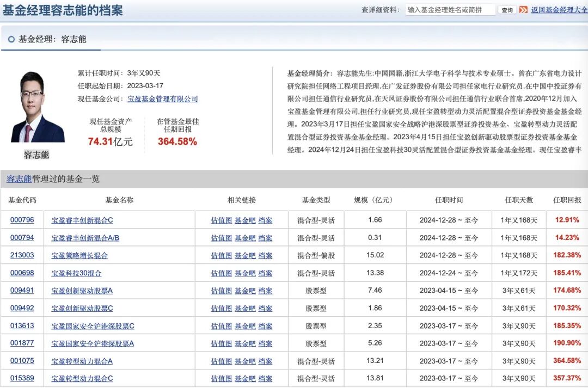The image size is (588, 388).
Task: Open fund code 000796
Action: 22,220
